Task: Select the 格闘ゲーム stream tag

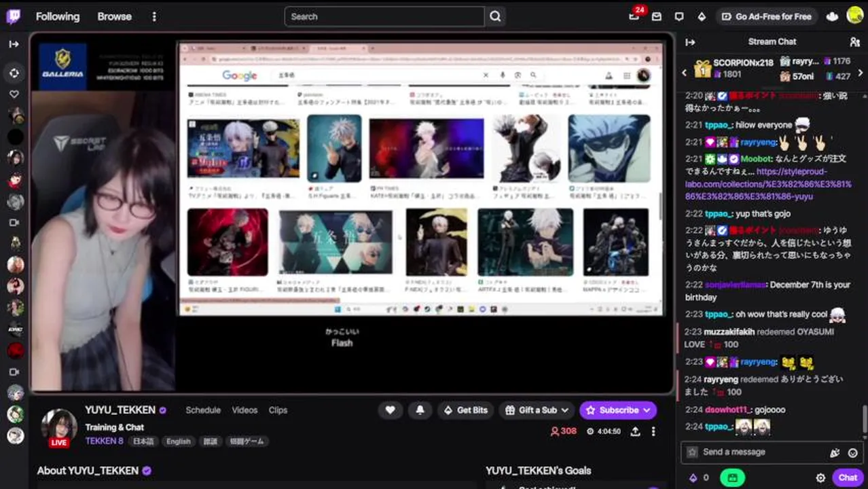Action: click(x=247, y=441)
